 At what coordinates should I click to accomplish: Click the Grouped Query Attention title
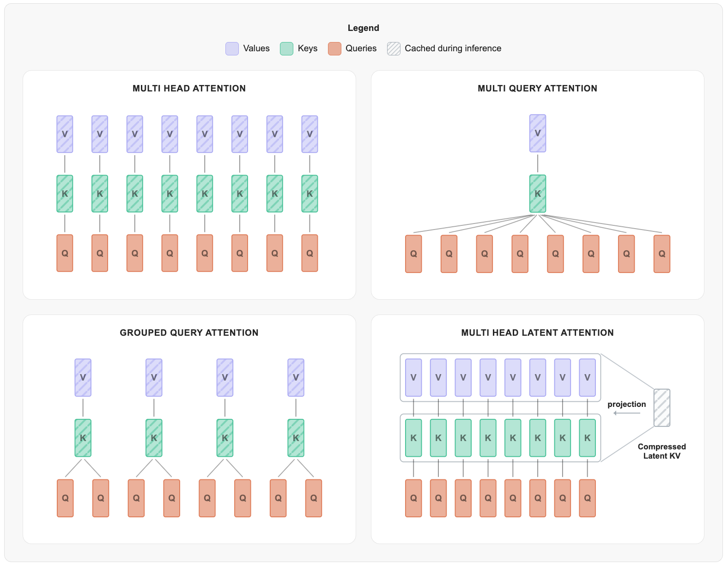pos(189,333)
